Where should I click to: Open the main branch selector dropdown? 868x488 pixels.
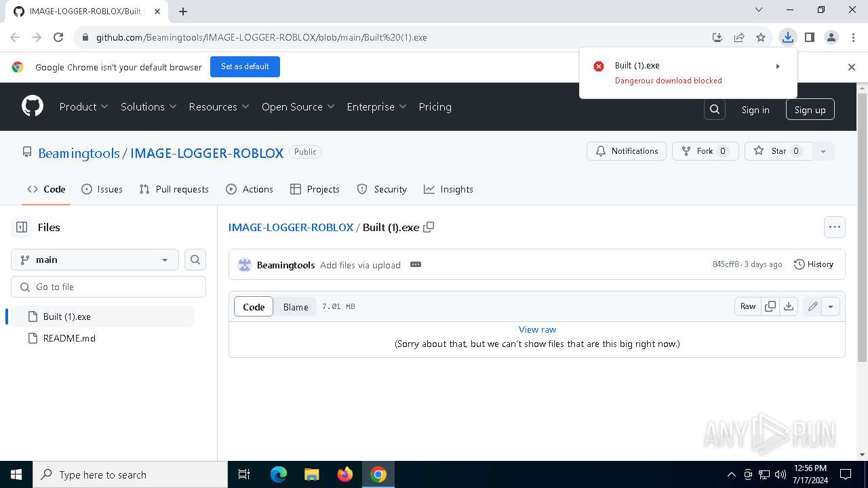[x=95, y=260]
